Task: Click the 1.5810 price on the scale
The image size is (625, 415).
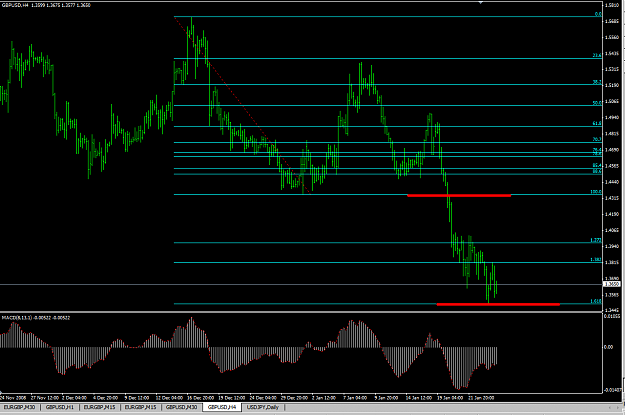Action: (x=612, y=5)
